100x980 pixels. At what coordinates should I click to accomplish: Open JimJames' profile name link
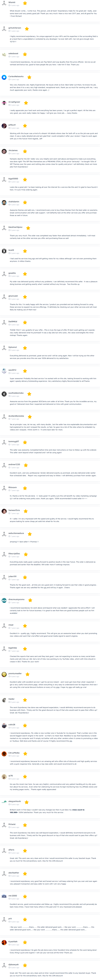pos(13,150)
